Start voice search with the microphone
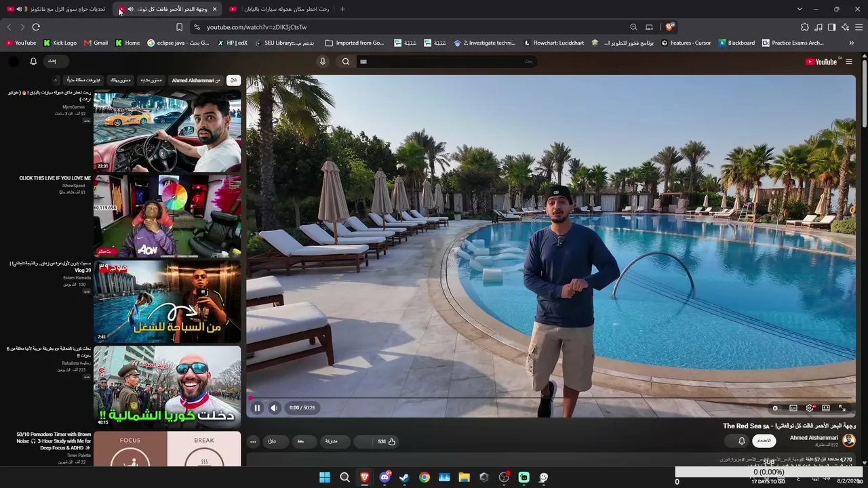This screenshot has height=488, width=868. pos(323,61)
